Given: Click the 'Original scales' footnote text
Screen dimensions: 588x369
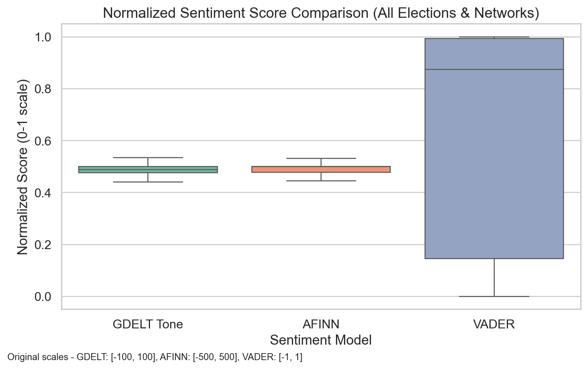Looking at the screenshot, I should [x=155, y=357].
